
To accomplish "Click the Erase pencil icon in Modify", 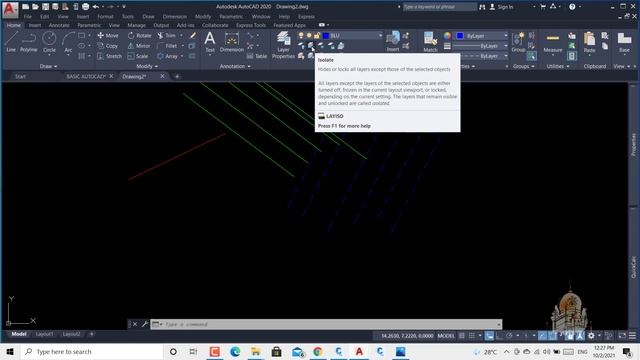I will (x=193, y=36).
